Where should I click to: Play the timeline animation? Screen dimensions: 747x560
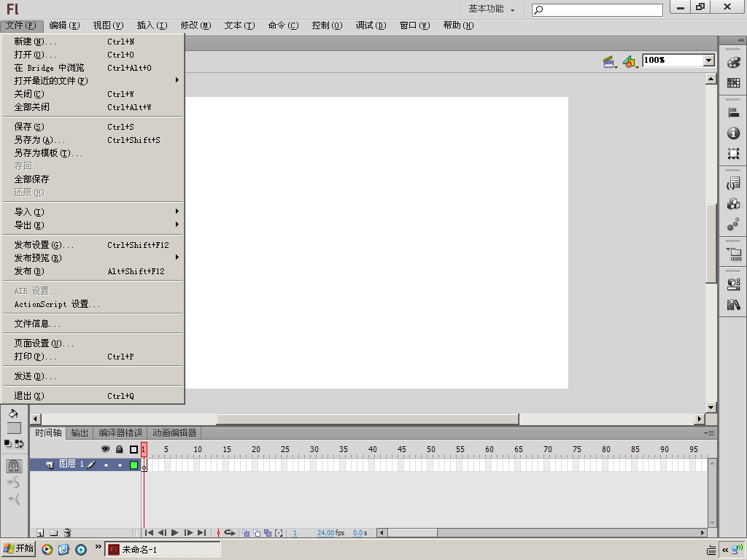click(x=175, y=533)
